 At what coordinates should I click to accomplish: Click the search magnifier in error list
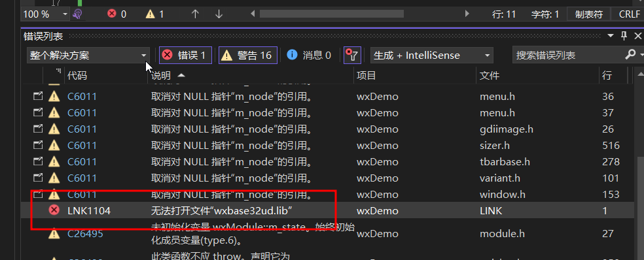point(630,55)
